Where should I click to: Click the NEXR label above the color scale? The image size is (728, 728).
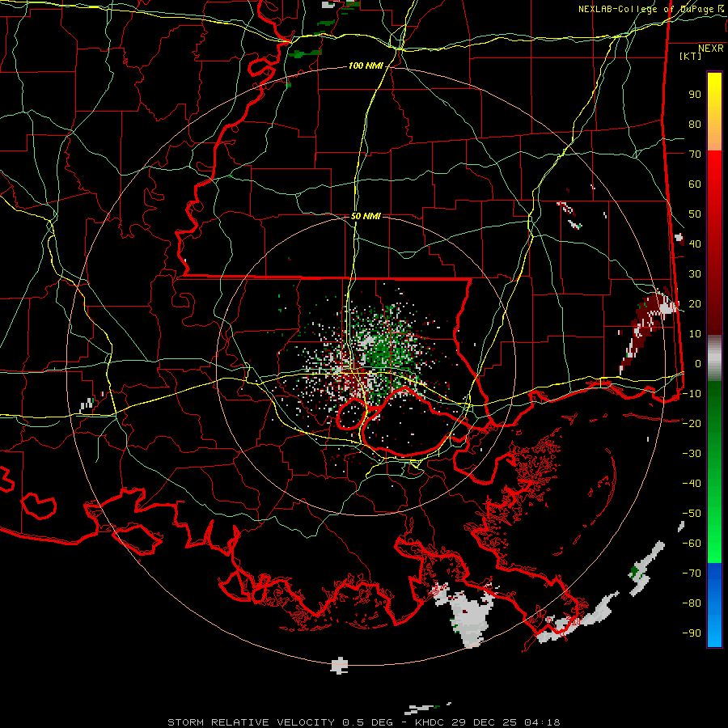pyautogui.click(x=710, y=49)
